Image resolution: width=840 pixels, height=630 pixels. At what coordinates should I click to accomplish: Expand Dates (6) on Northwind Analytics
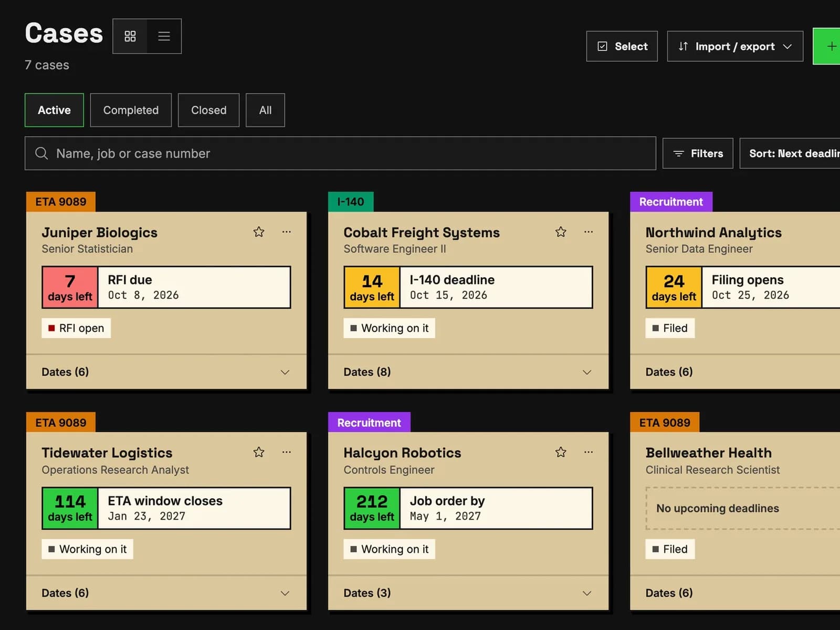735,372
